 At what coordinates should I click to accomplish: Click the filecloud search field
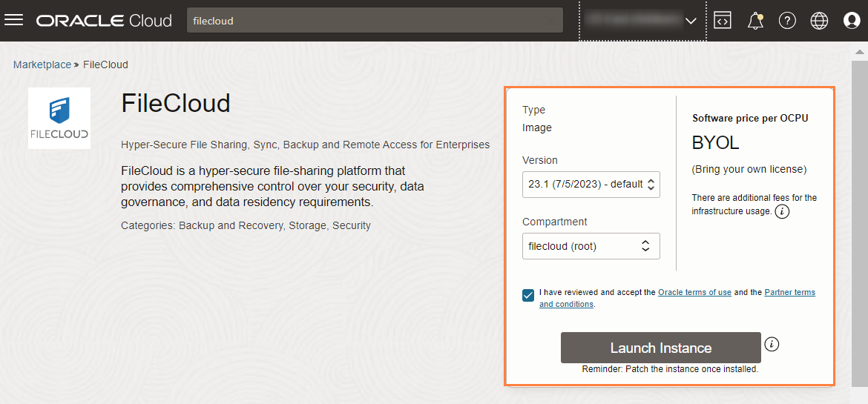375,21
